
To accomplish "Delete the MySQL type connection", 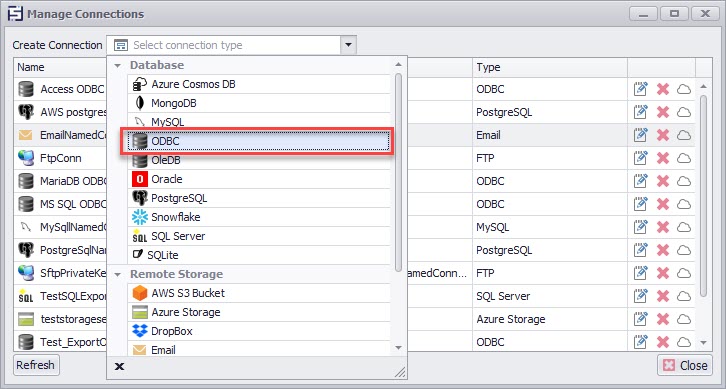I will tap(663, 227).
